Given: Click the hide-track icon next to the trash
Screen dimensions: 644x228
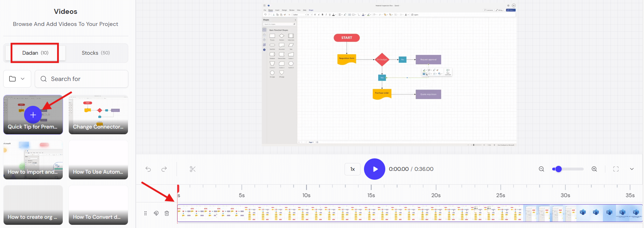Looking at the screenshot, I should pyautogui.click(x=156, y=213).
